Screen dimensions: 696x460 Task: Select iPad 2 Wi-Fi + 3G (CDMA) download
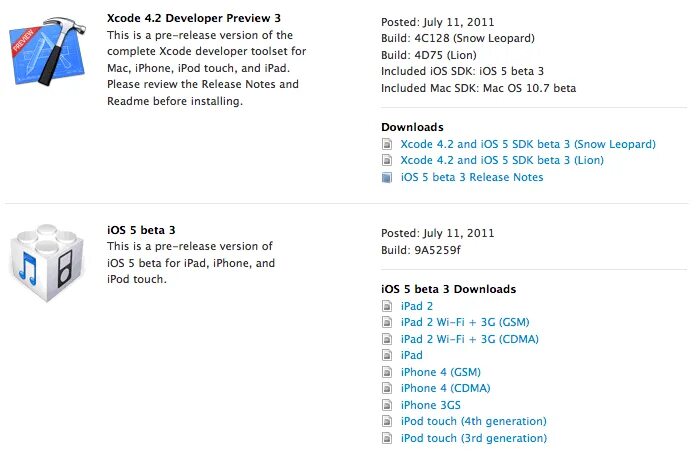[x=469, y=339]
